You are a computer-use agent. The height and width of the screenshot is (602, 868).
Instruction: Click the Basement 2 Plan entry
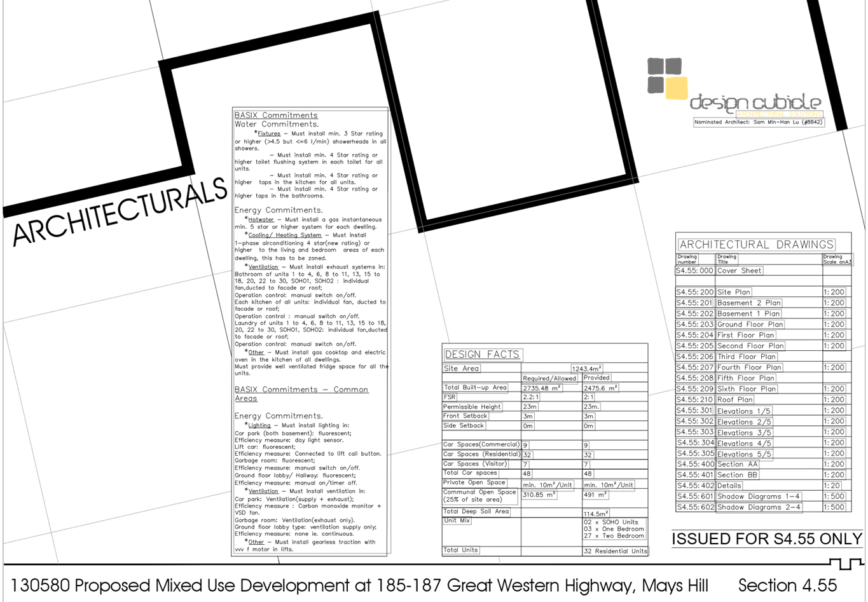click(749, 303)
